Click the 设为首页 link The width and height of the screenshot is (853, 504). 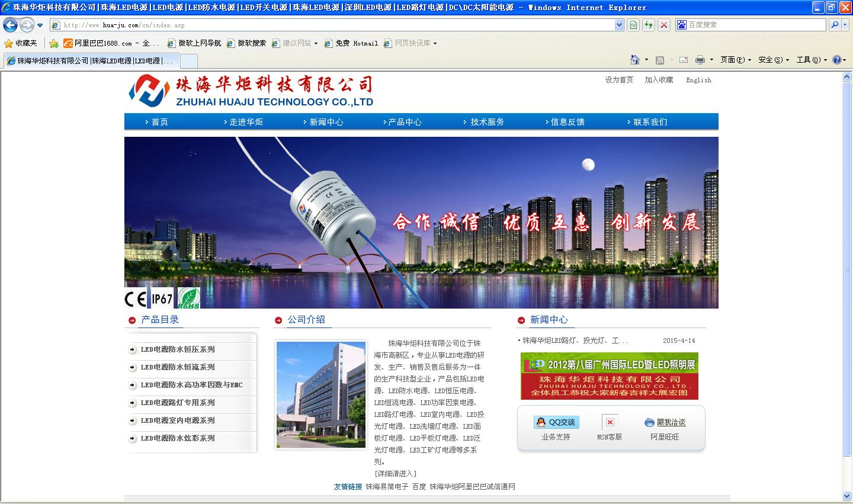pos(619,80)
